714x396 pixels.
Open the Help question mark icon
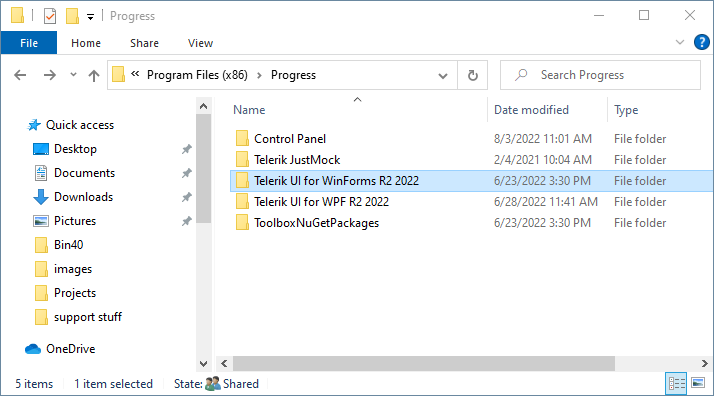[701, 42]
